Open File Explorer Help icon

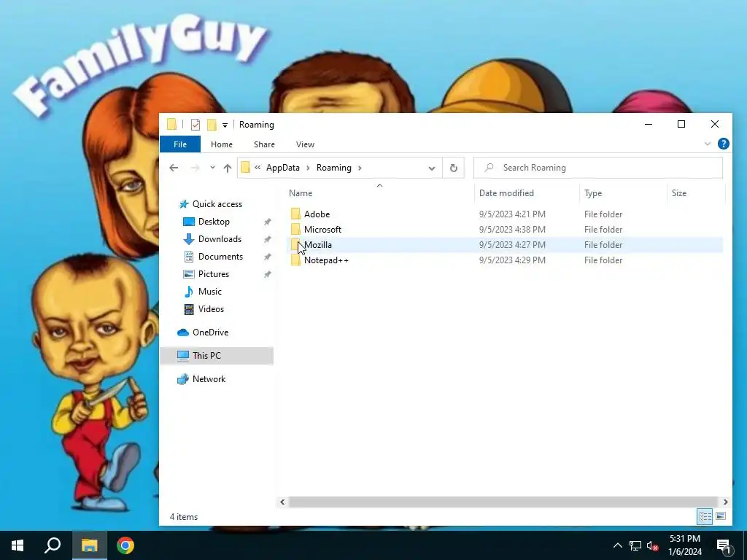[x=723, y=144]
